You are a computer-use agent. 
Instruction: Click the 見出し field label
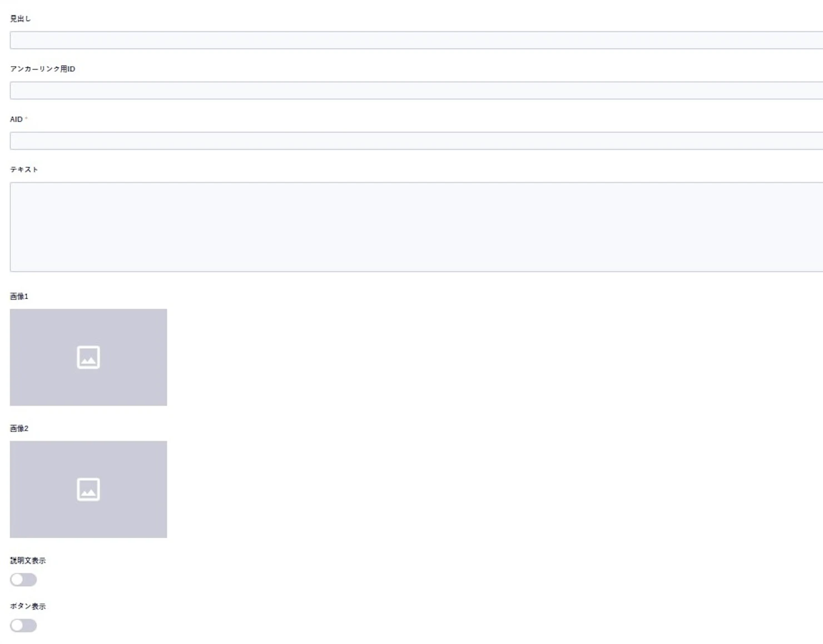(21, 19)
